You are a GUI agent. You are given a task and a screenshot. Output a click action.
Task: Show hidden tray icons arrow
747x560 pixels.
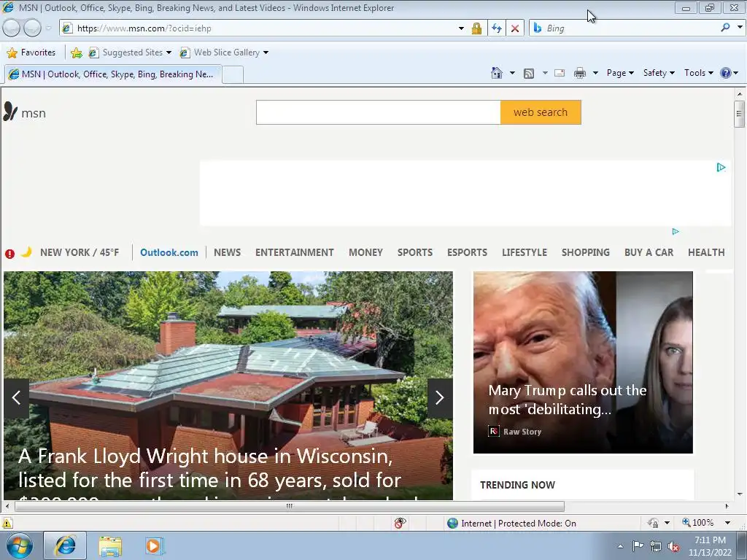pyautogui.click(x=620, y=546)
